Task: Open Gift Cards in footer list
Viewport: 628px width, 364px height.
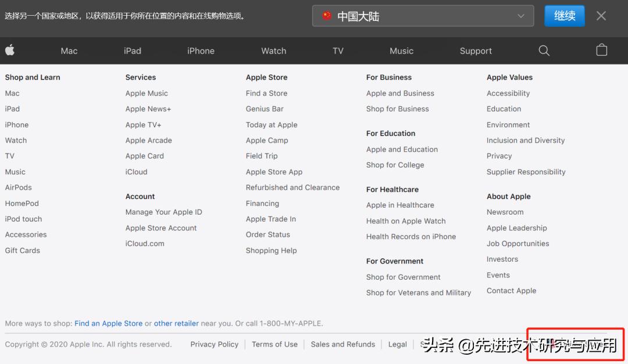Action: click(x=23, y=251)
